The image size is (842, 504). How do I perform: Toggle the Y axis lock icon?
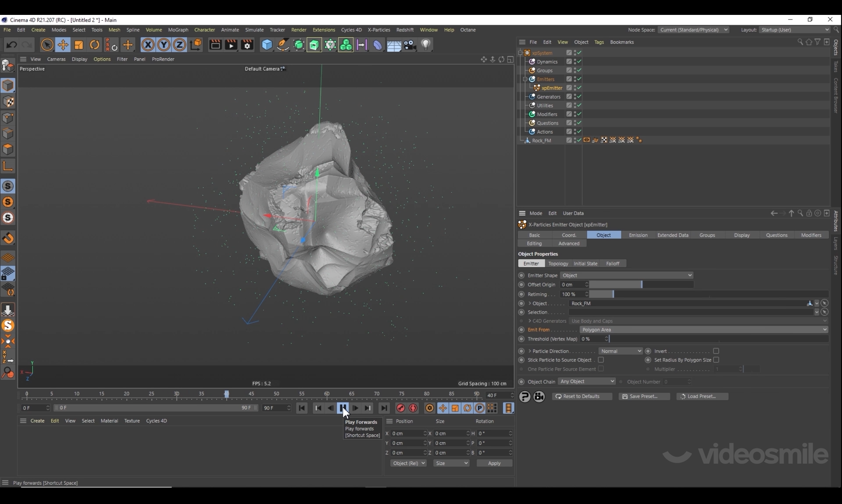(x=164, y=45)
